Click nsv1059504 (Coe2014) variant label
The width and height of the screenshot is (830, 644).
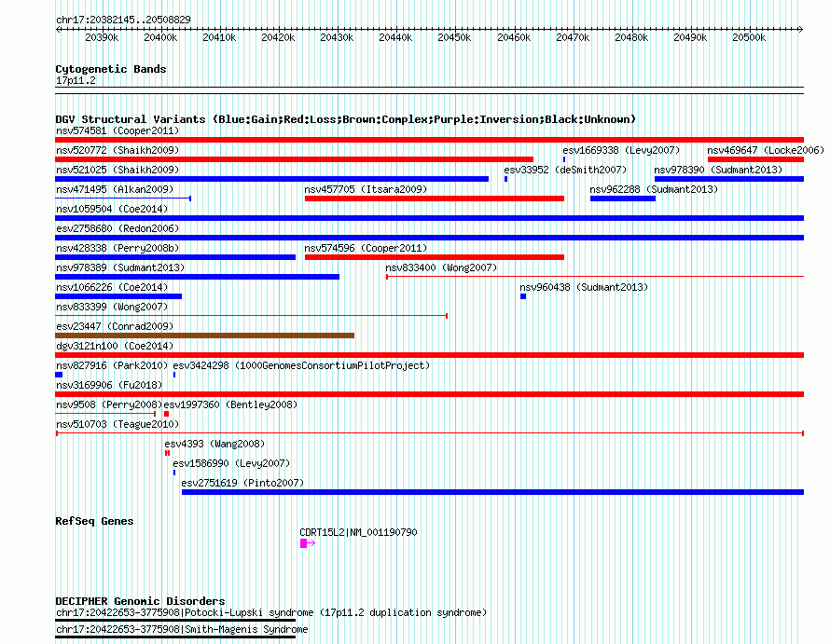coord(112,209)
